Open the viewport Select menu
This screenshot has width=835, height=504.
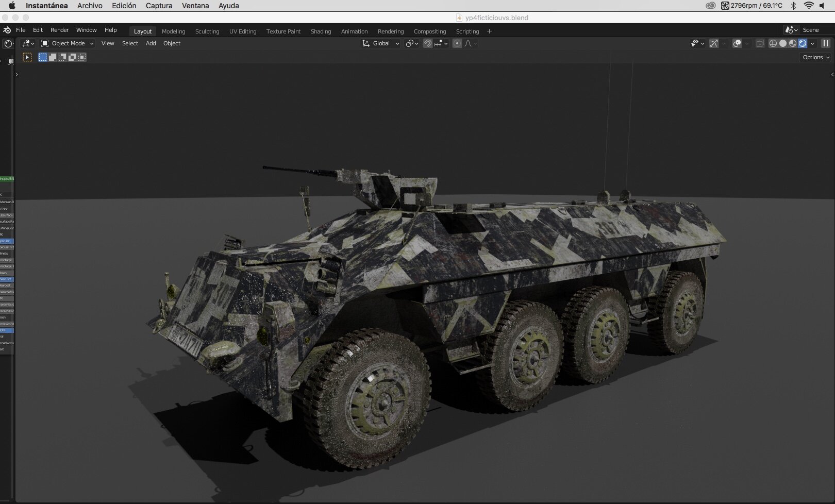(x=130, y=43)
